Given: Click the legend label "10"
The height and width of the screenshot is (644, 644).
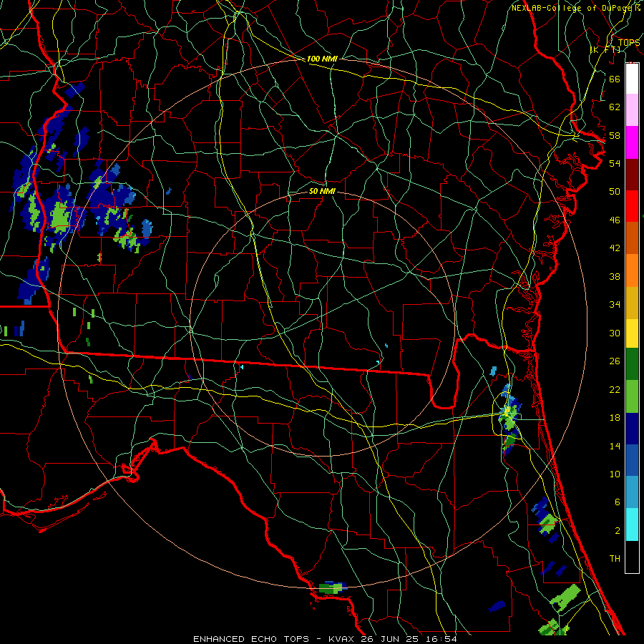Looking at the screenshot, I should pos(615,474).
